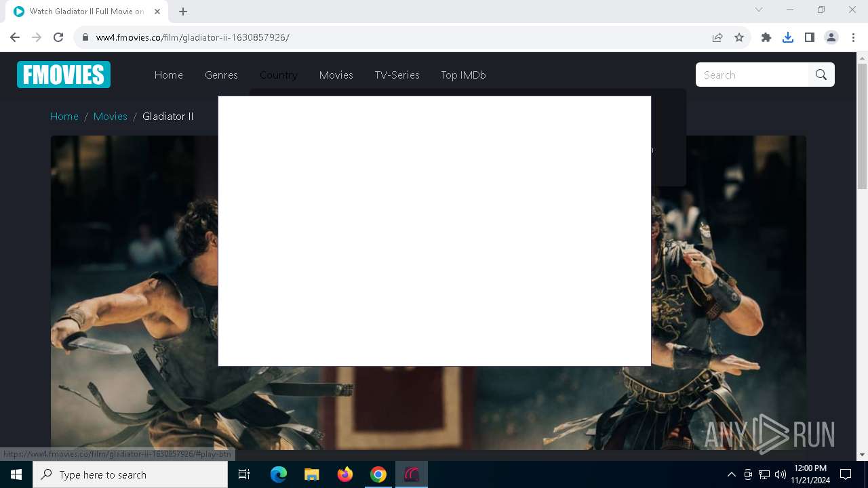Click the Gladiator II breadcrumb text
This screenshot has height=488, width=868.
(168, 117)
